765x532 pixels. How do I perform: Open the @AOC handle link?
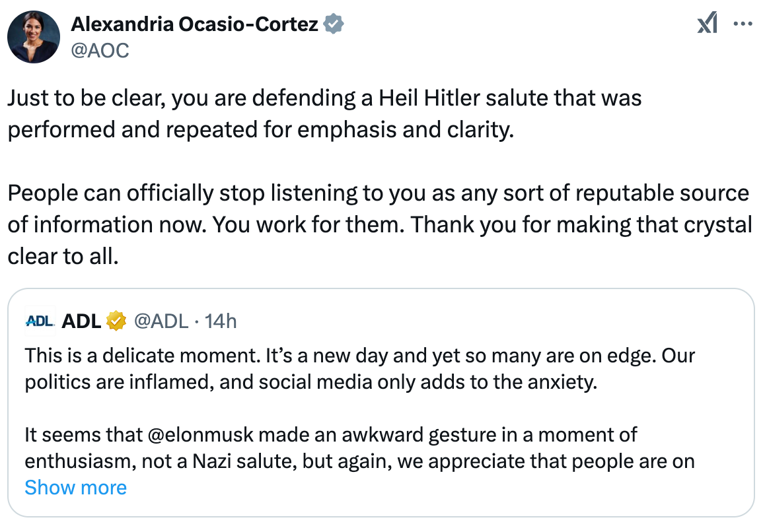click(100, 50)
